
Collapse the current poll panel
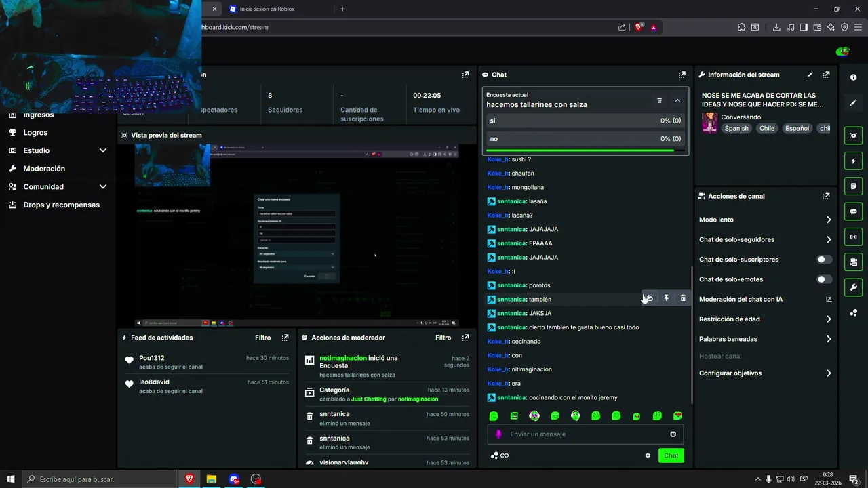click(x=677, y=100)
